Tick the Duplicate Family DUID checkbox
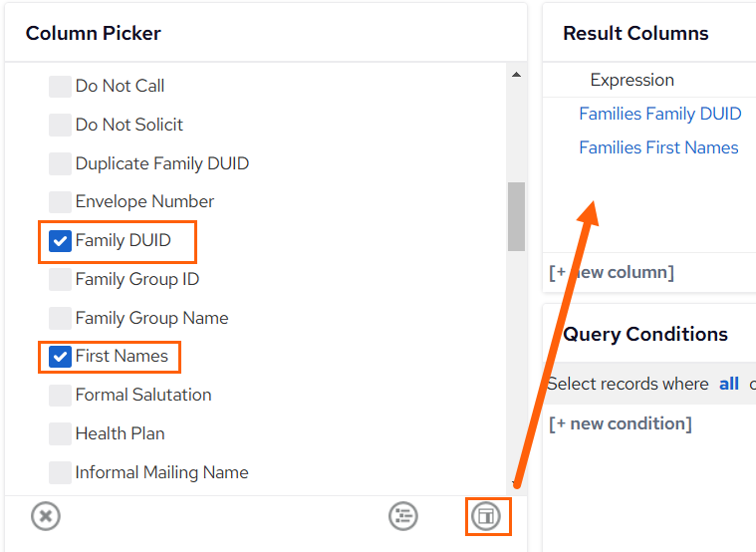The height and width of the screenshot is (552, 756). point(61,163)
